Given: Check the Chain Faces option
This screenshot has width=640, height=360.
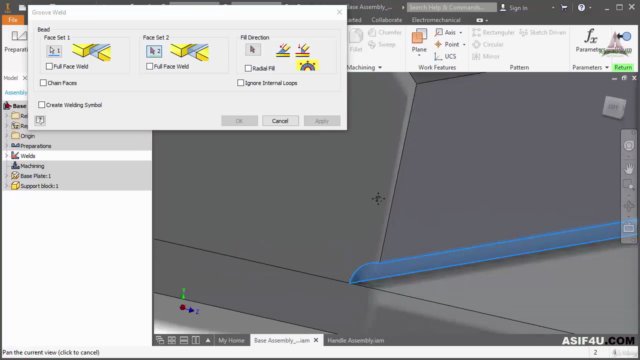Looking at the screenshot, I should pos(43,83).
